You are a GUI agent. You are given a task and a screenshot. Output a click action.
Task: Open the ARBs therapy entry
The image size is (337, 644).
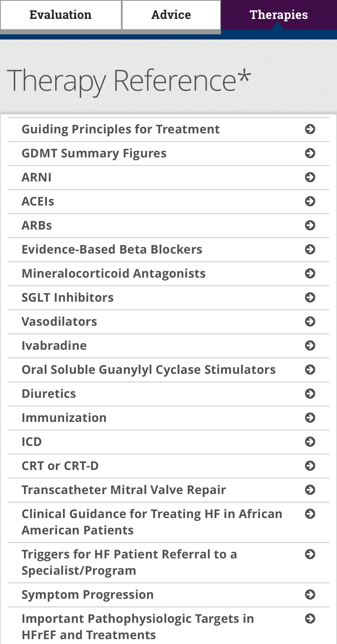point(37,225)
